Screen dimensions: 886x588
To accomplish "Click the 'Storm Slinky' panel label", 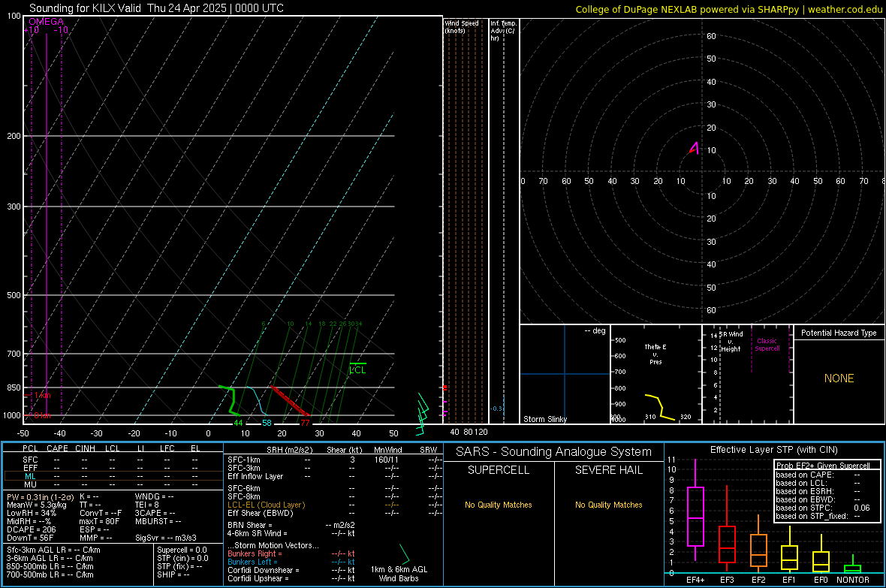I will tap(544, 419).
